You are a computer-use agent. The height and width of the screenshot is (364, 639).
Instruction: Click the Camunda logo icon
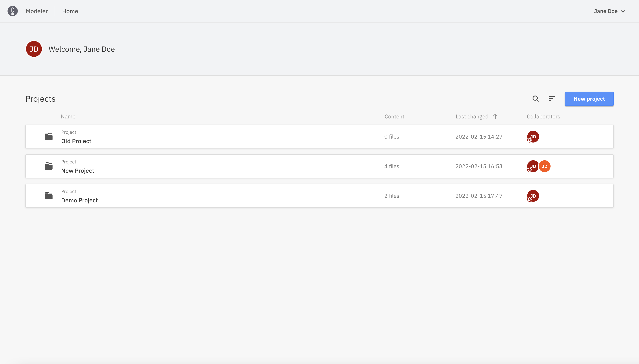coord(12,11)
